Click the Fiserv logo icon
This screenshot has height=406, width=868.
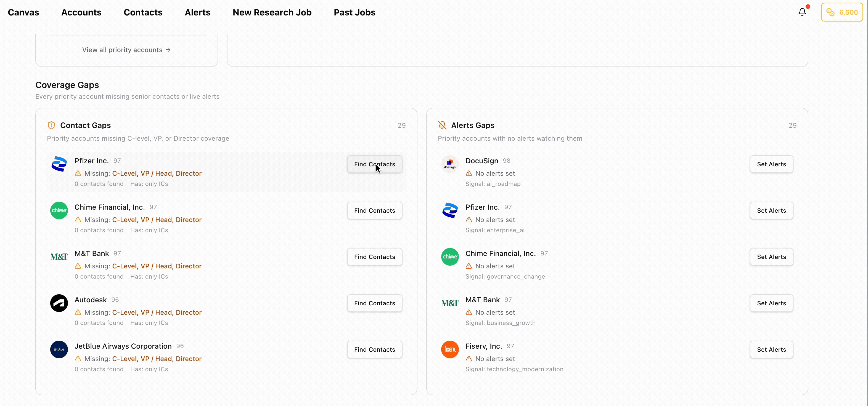pos(450,349)
